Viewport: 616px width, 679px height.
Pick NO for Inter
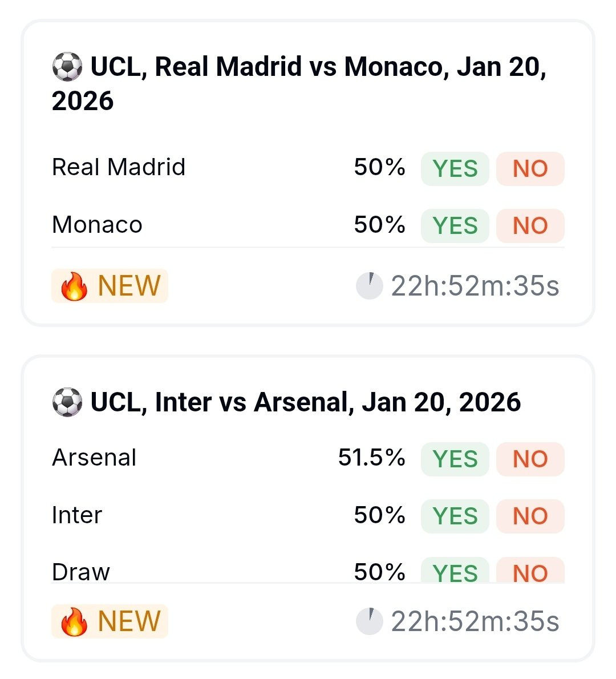(x=530, y=516)
